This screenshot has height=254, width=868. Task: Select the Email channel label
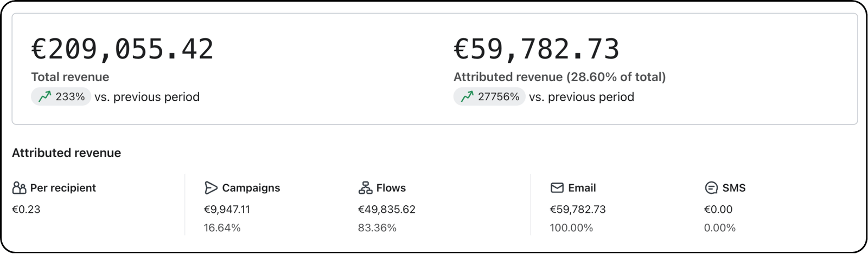click(582, 188)
